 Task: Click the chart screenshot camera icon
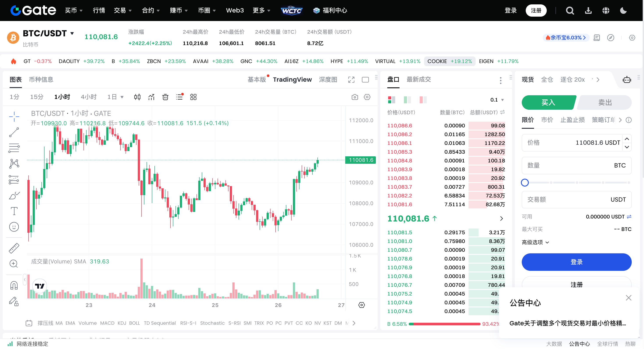(354, 97)
